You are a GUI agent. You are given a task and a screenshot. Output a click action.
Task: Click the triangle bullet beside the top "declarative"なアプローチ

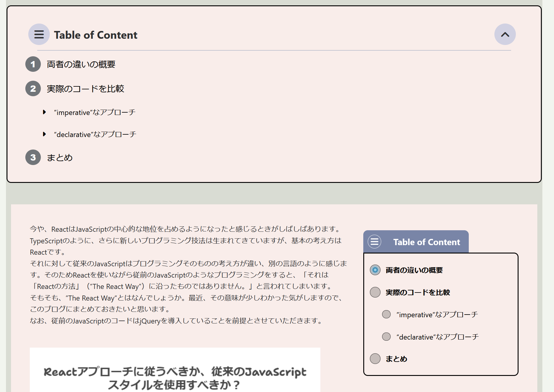[x=44, y=134]
